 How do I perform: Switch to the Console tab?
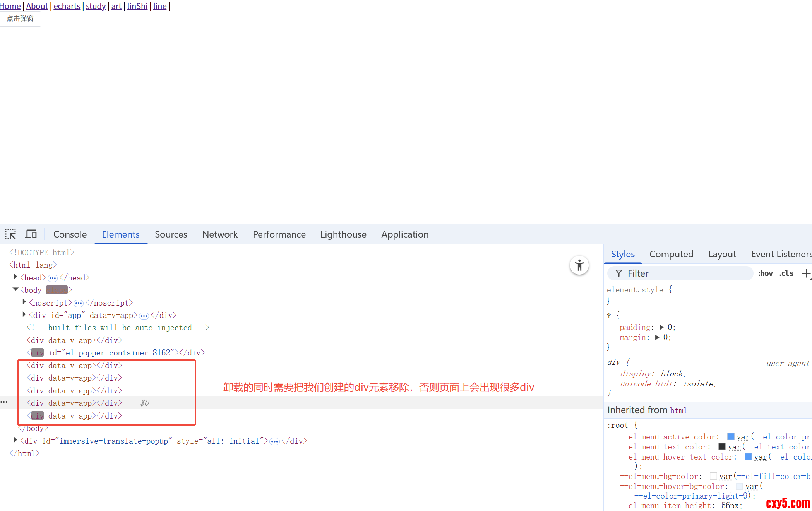70,234
